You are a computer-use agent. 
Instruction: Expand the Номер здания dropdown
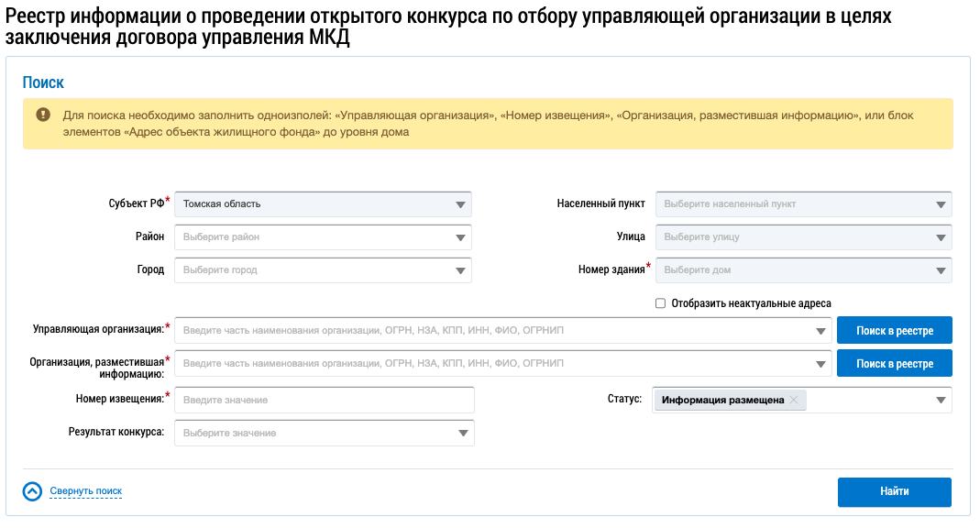(803, 270)
